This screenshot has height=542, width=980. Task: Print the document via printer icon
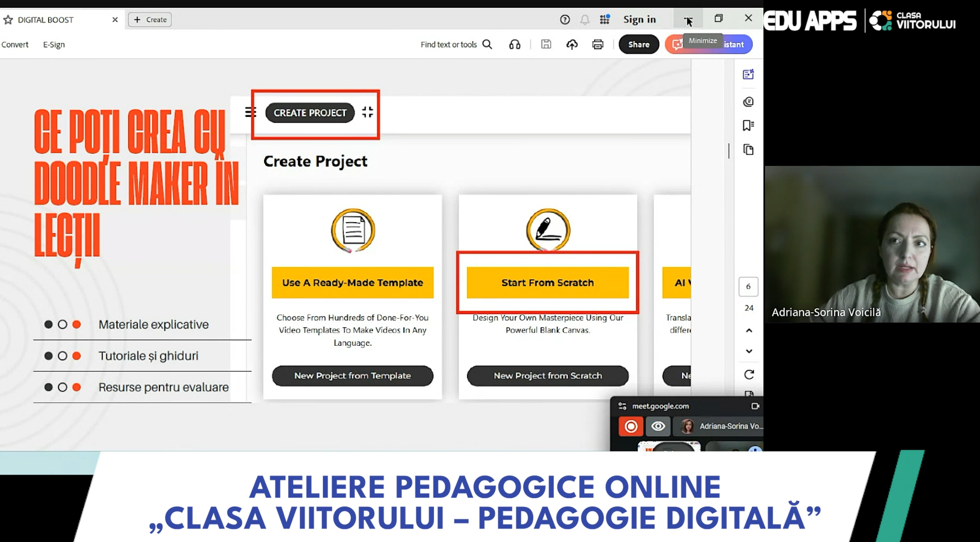pos(597,44)
